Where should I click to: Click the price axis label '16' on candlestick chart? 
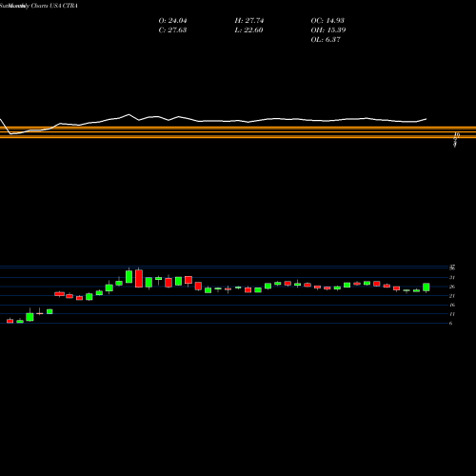click(452, 305)
